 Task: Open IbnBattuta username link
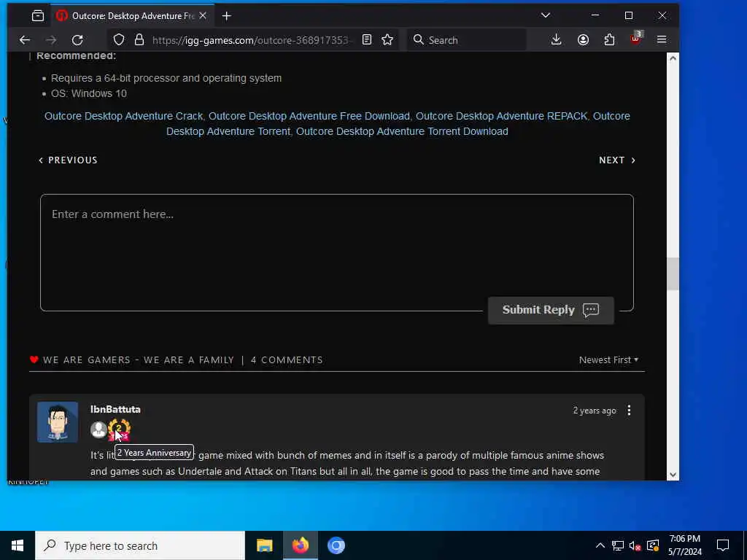click(115, 410)
